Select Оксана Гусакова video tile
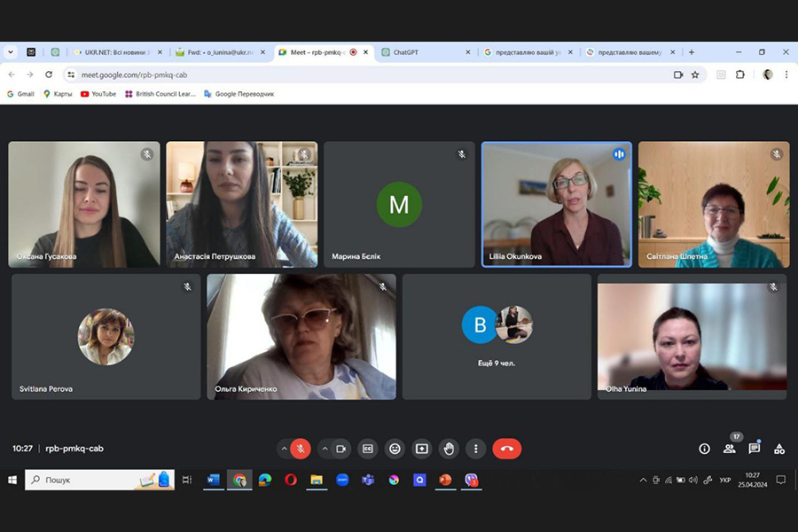 (x=84, y=204)
